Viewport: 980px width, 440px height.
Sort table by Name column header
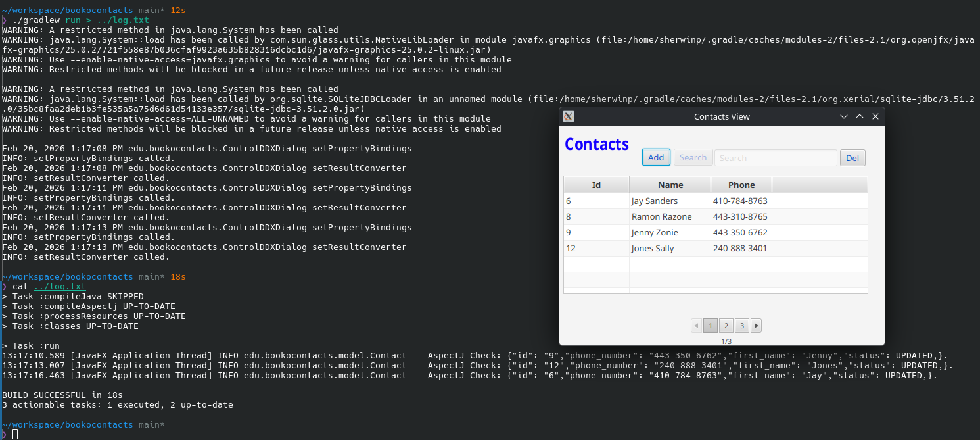point(670,185)
